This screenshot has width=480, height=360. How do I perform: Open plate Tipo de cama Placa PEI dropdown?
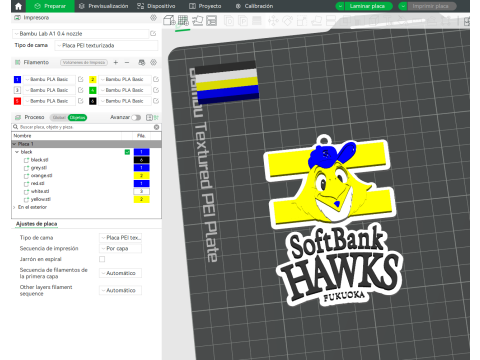click(x=120, y=238)
